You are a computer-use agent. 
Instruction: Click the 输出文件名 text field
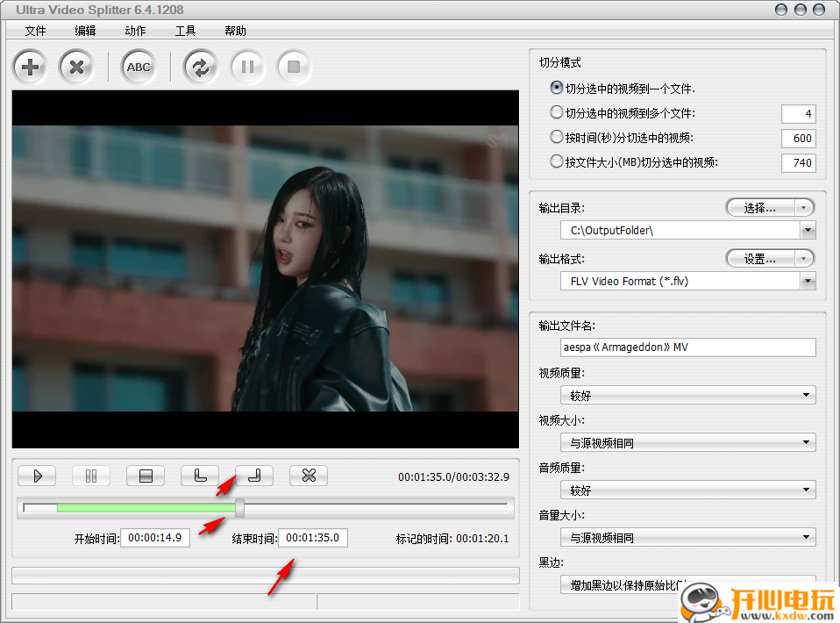(687, 347)
